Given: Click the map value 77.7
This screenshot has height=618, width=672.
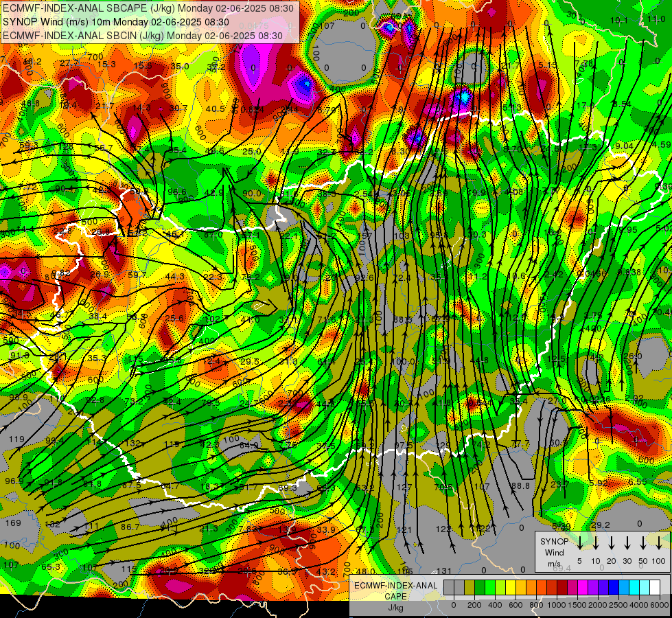Looking at the screenshot, I should point(520,444).
